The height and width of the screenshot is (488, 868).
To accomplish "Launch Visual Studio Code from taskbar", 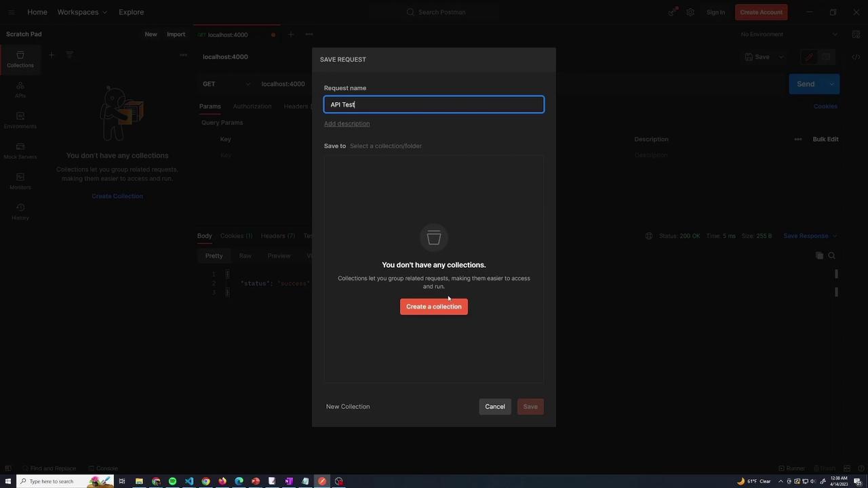I will (x=189, y=481).
